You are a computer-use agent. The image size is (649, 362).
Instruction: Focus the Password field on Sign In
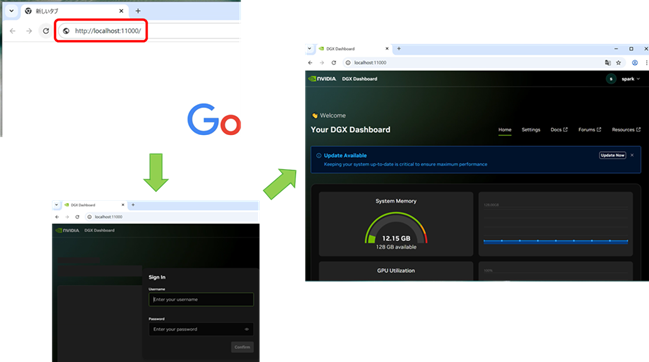(x=201, y=329)
